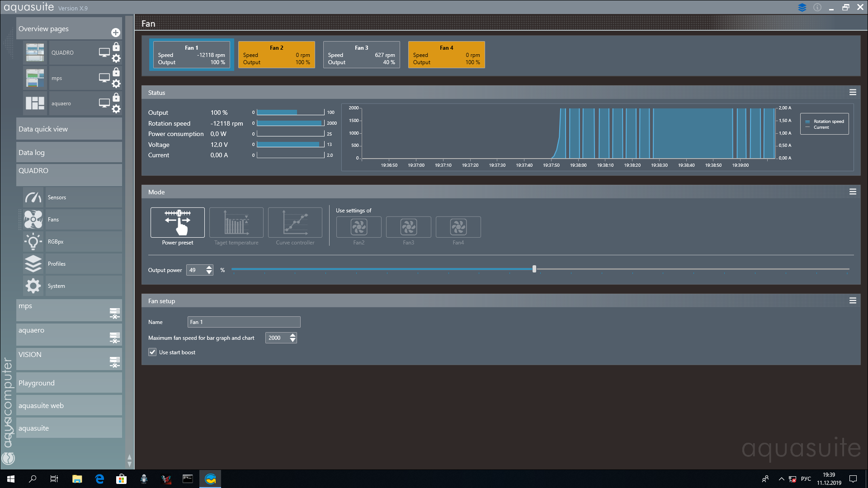Click the Output power slider handle
The width and height of the screenshot is (868, 488).
tap(534, 269)
